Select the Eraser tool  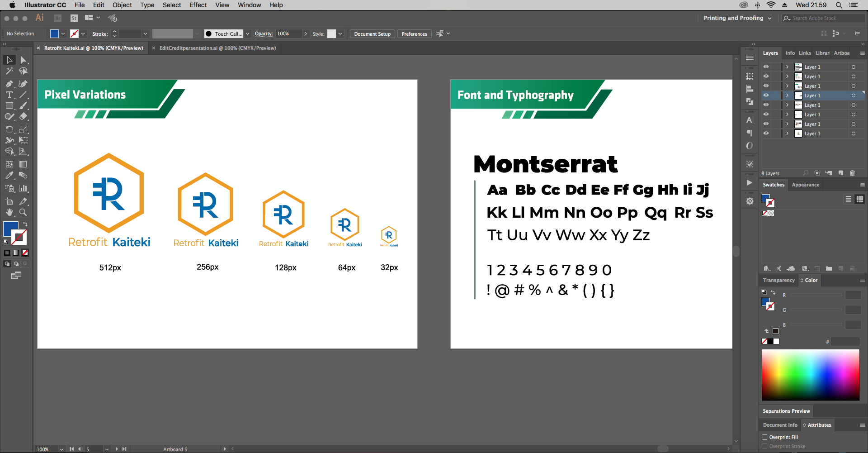(24, 116)
